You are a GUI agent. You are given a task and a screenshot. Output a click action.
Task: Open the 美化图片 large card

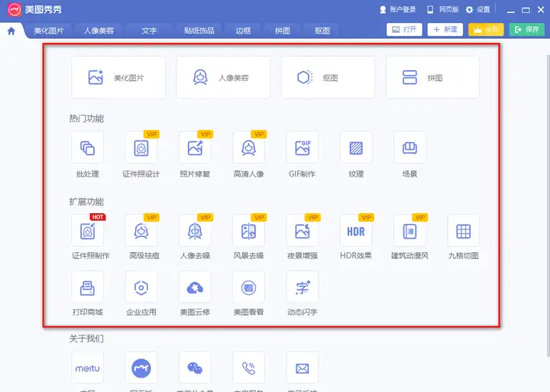[118, 77]
